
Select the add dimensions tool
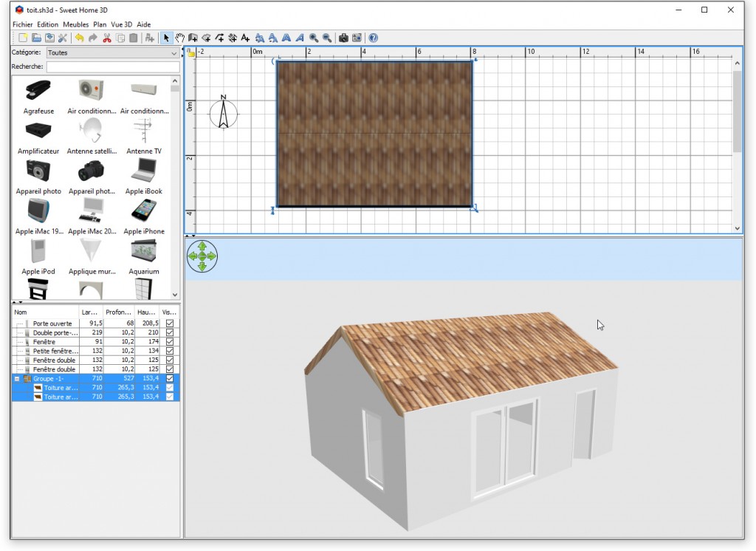coord(233,38)
